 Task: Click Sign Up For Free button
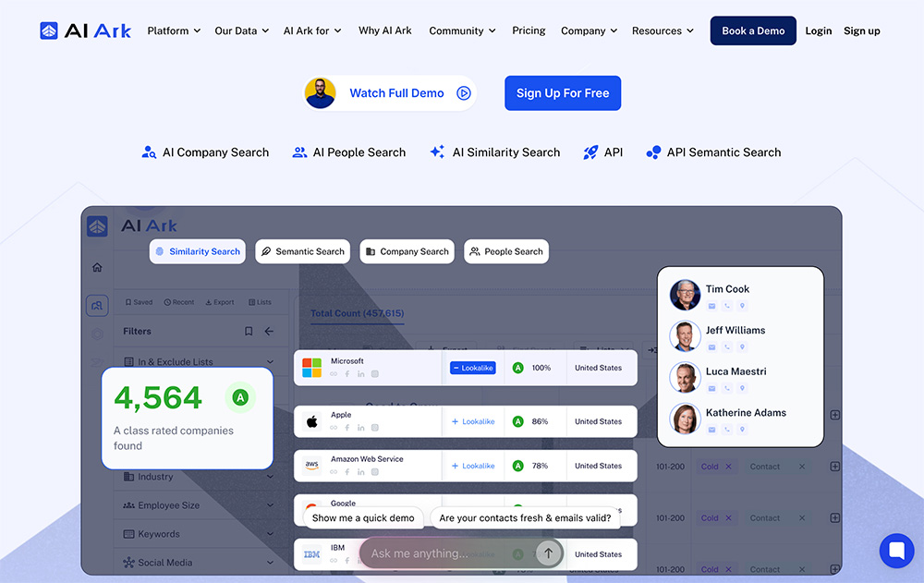563,93
